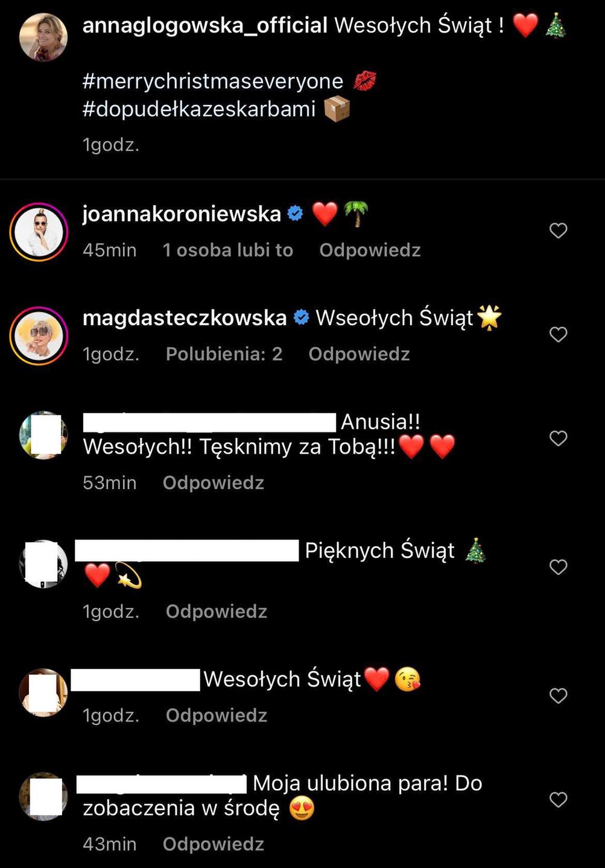Image resolution: width=605 pixels, height=868 pixels.
Task: Heart the Wesołych Świąt kiss-emoji comment
Action: point(559,695)
